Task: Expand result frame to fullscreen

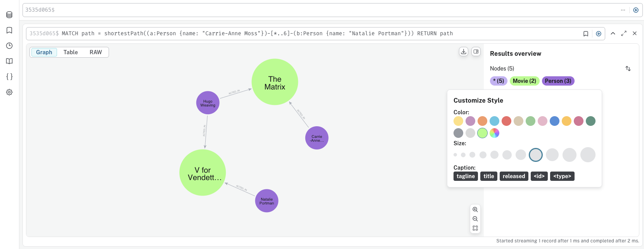Action: tap(624, 34)
